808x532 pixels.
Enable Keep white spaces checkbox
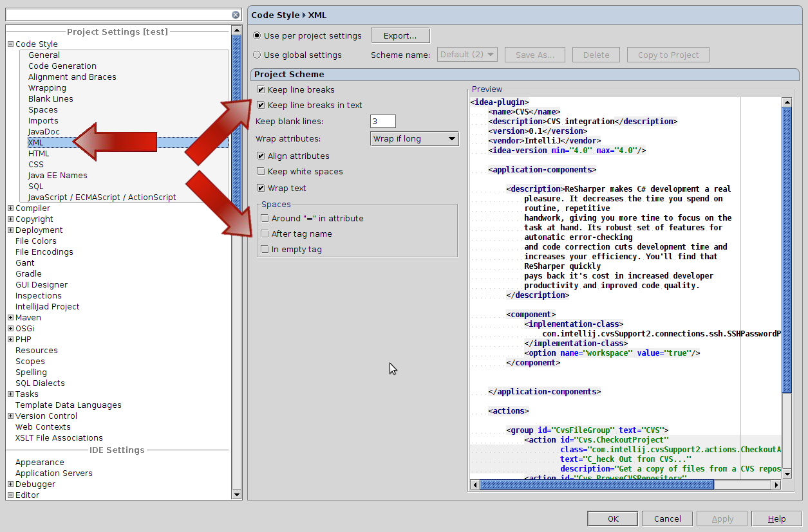point(261,172)
